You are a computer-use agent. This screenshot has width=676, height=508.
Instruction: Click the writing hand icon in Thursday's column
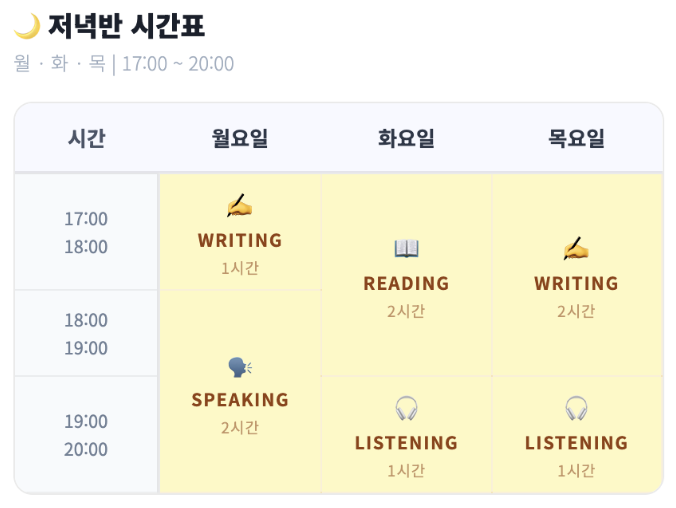pos(576,248)
